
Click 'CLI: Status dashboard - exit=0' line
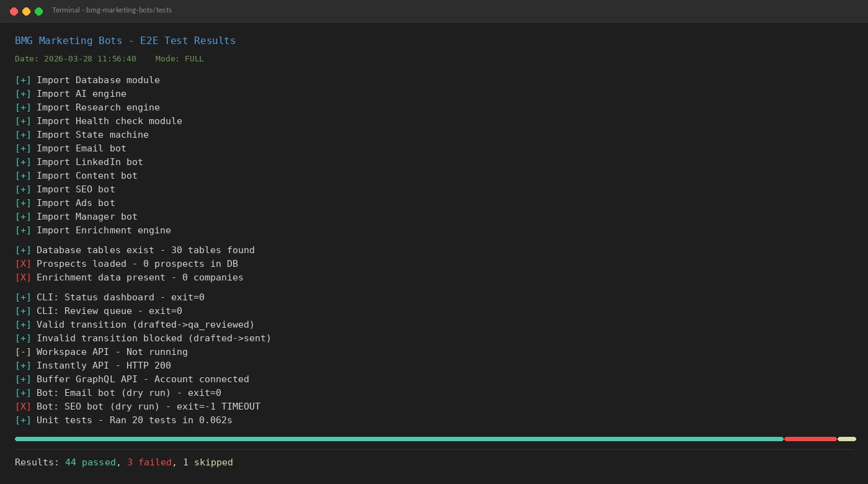(x=110, y=297)
